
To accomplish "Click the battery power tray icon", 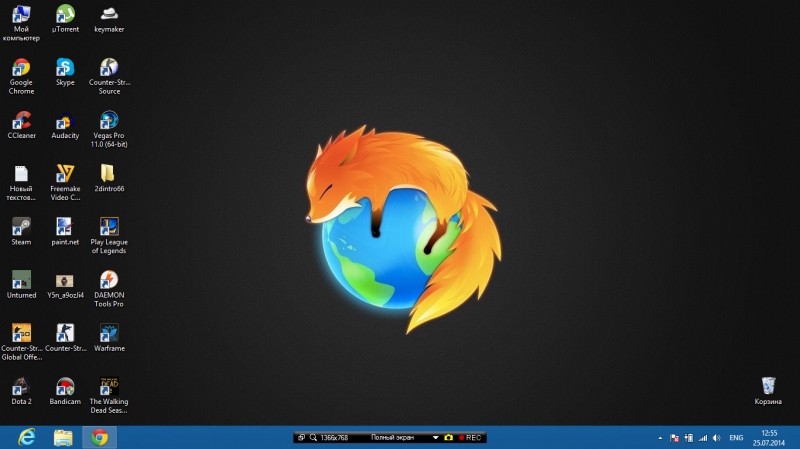I will coord(689,438).
